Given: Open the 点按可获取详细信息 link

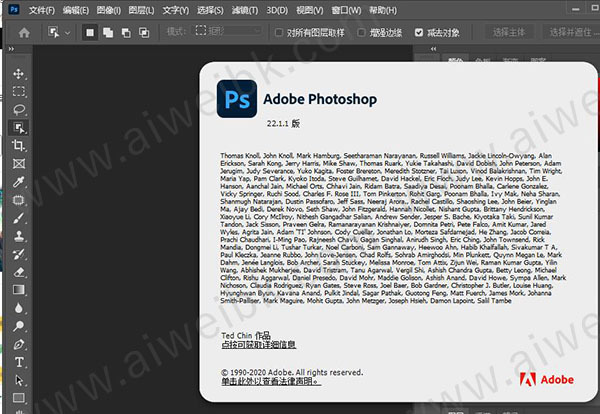Looking at the screenshot, I should 259,345.
